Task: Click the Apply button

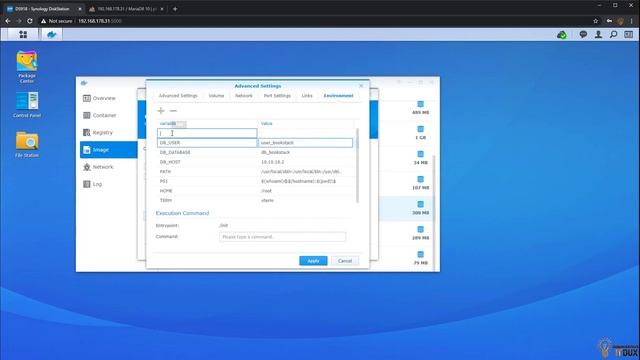Action: [x=313, y=261]
